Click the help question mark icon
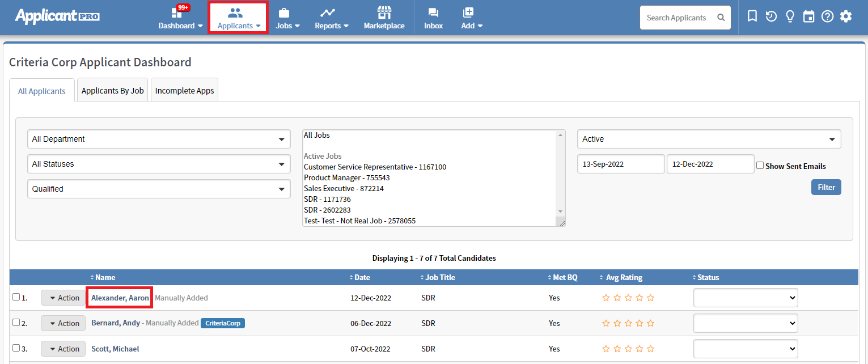 click(827, 16)
